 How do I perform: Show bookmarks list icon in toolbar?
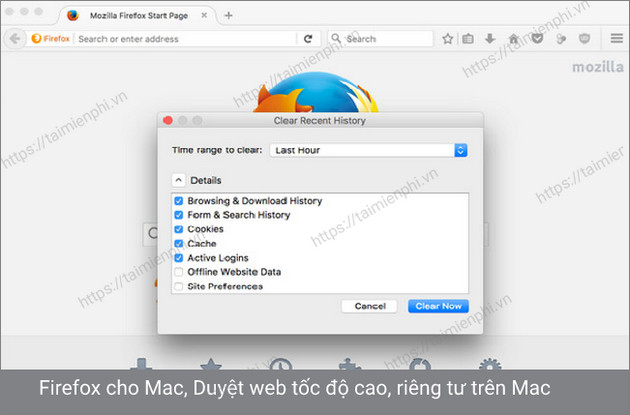[x=468, y=39]
